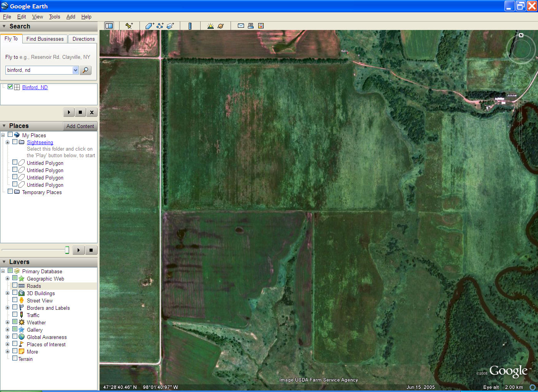
Task: Open the ruler measurement tool
Action: [x=190, y=26]
